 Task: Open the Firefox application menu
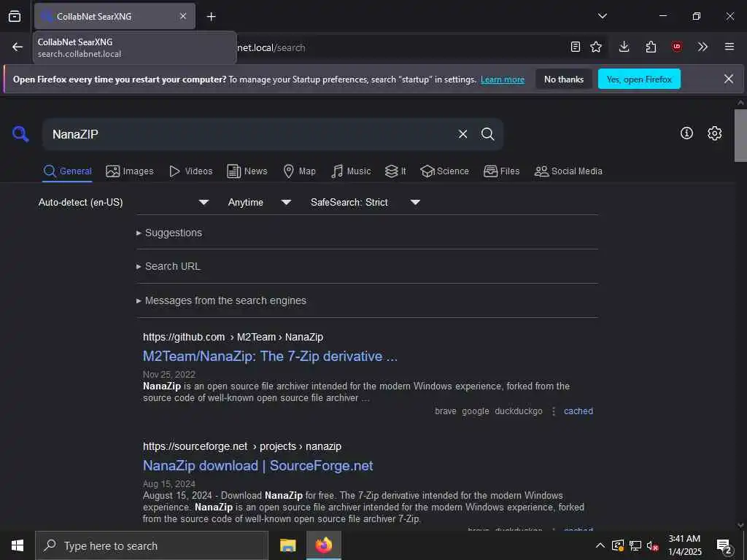tap(729, 47)
